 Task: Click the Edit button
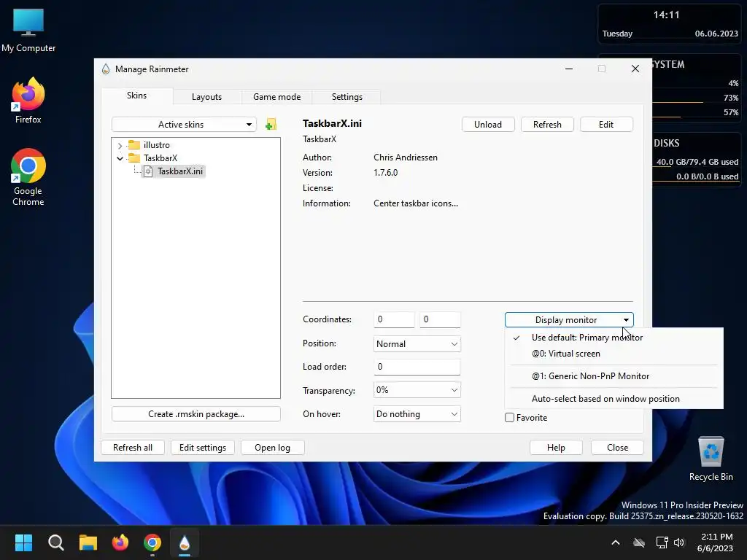(x=606, y=124)
